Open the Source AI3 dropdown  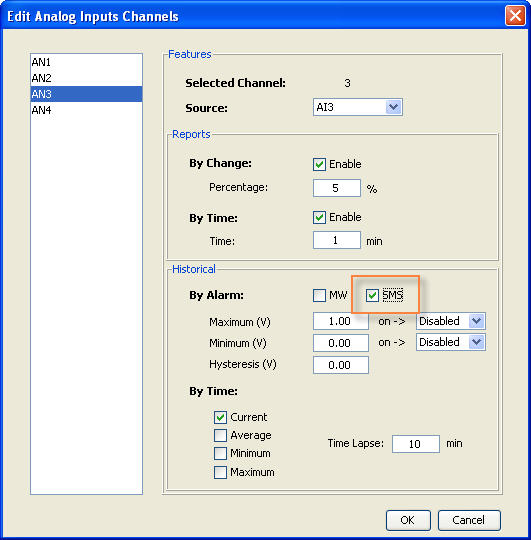[357, 107]
